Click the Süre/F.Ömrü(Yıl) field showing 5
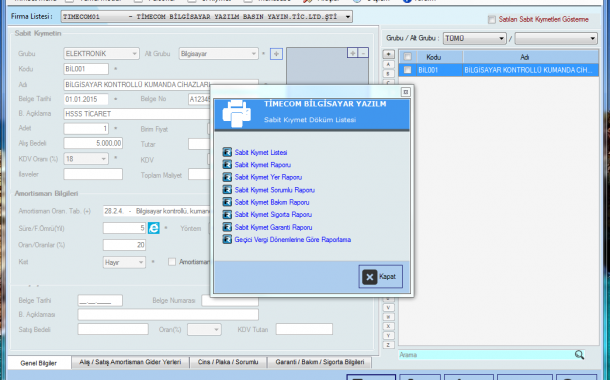 pyautogui.click(x=124, y=228)
